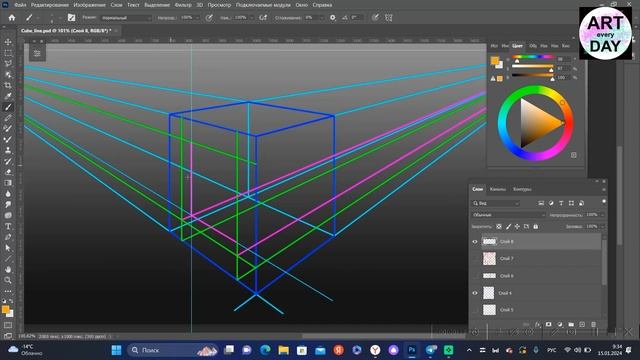Open the brush flow percentage dropdown
This screenshot has height=360, width=640.
pyautogui.click(x=252, y=18)
